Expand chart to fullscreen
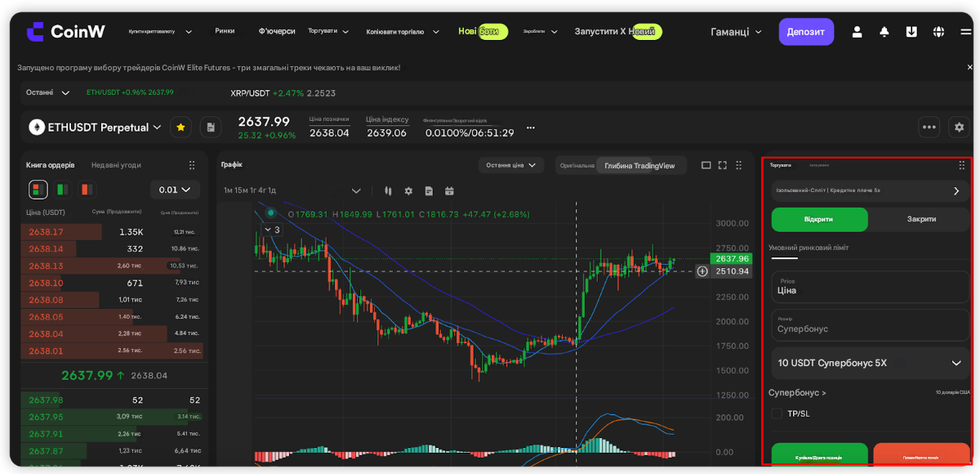This screenshot has width=980, height=474. 722,165
